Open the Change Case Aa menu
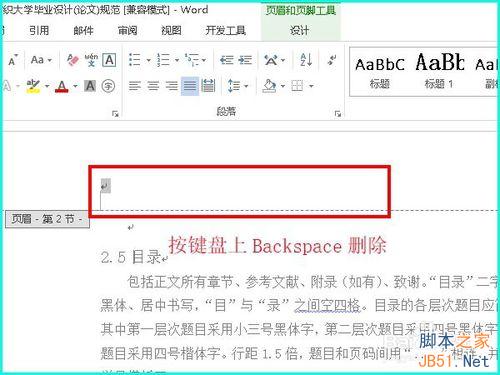 (x=41, y=60)
